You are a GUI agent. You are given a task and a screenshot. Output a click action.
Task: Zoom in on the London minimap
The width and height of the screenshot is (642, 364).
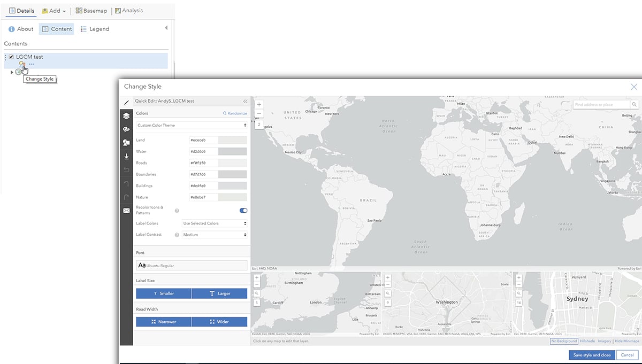click(x=257, y=278)
